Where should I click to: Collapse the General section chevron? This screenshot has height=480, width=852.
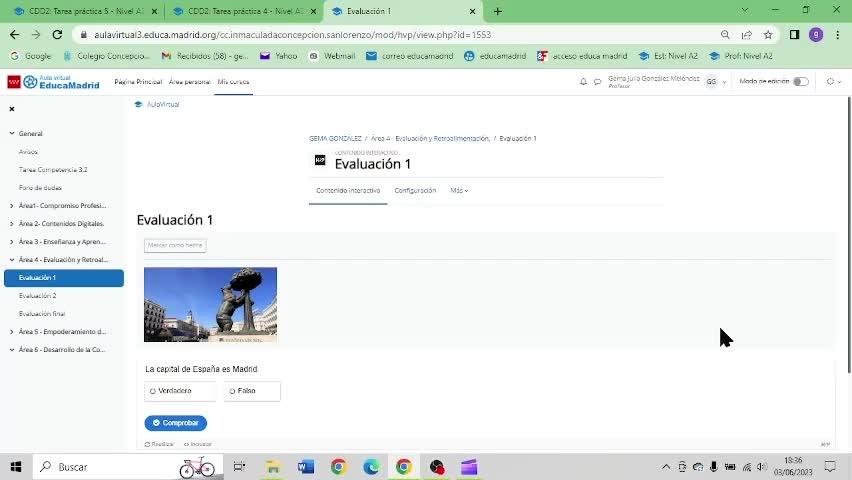tap(12, 133)
